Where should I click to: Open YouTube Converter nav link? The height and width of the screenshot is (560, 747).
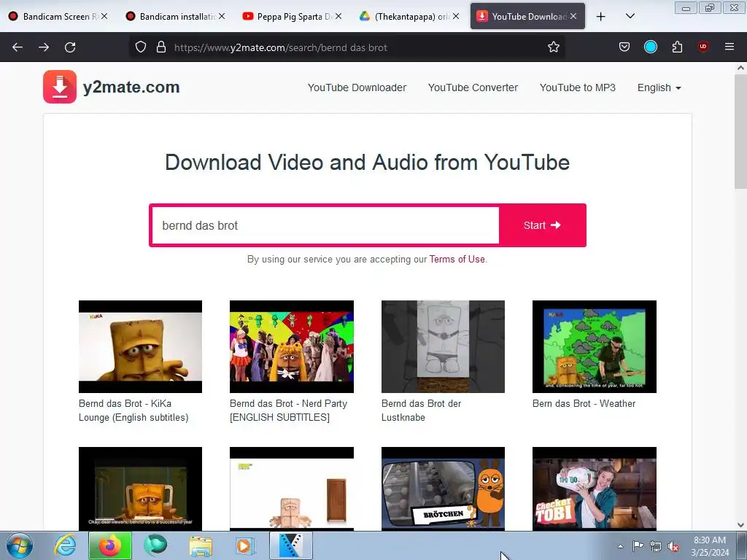[473, 87]
